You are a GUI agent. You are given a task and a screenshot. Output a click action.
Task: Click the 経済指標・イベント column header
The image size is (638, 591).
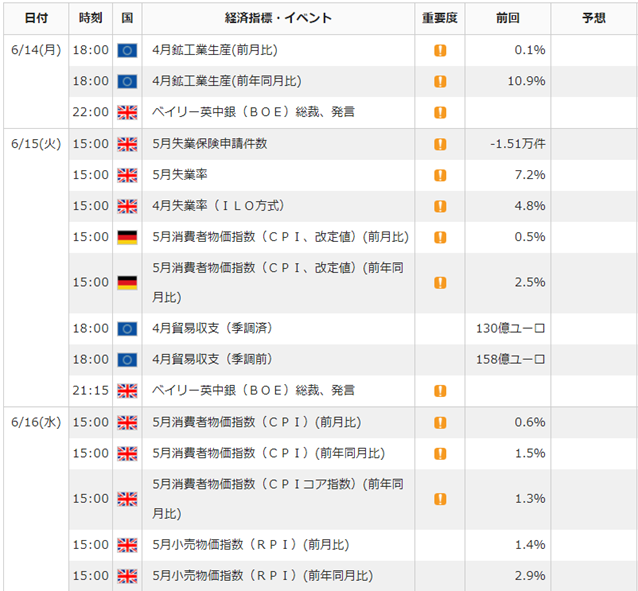278,18
